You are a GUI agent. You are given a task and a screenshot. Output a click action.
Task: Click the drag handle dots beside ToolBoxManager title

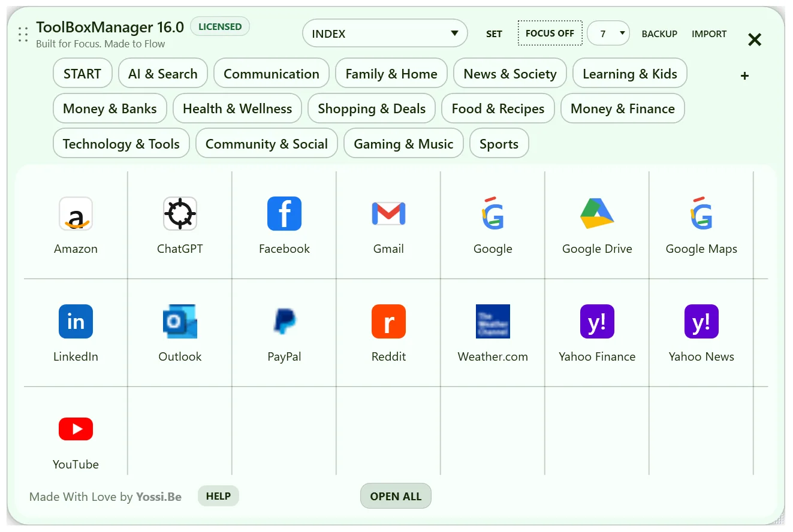23,35
